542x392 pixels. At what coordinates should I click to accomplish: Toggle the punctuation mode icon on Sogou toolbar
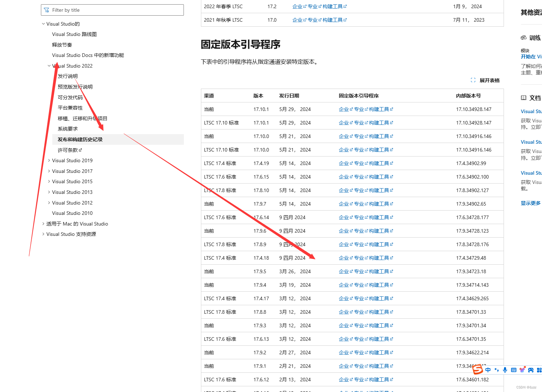coord(496,370)
